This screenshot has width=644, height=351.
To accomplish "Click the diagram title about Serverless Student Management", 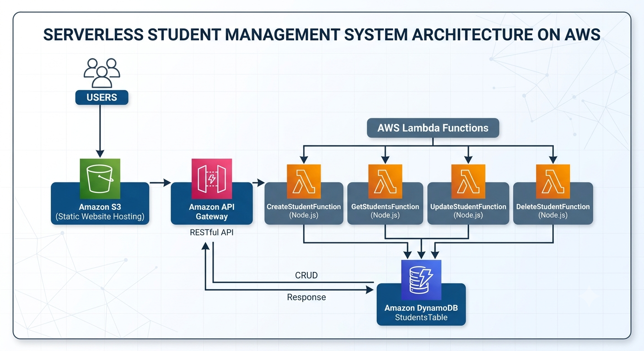I will pos(322,35).
